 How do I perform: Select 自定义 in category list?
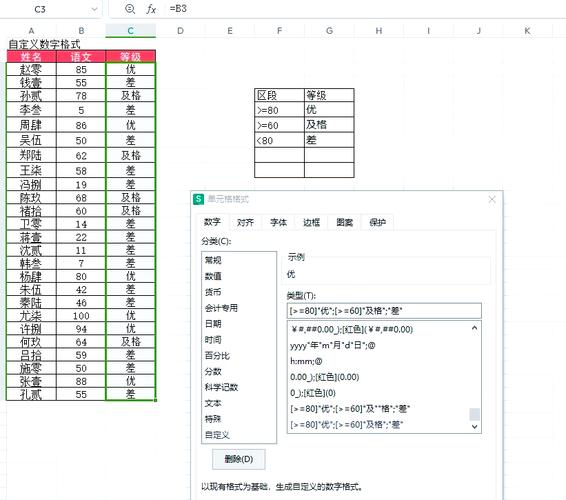[x=239, y=435]
